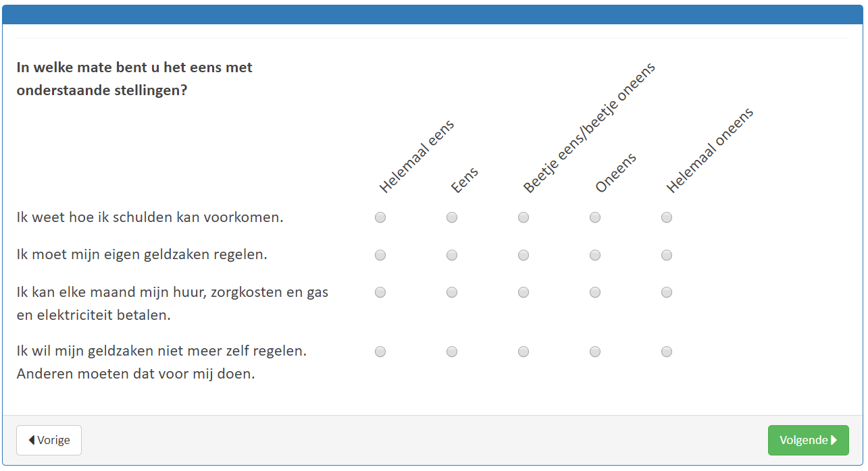Viewport: 868px width, 471px height.
Task: Mark 'Beetje eens/beetje oneens' for 'eigen geldzaken regelen'
Action: pos(524,255)
